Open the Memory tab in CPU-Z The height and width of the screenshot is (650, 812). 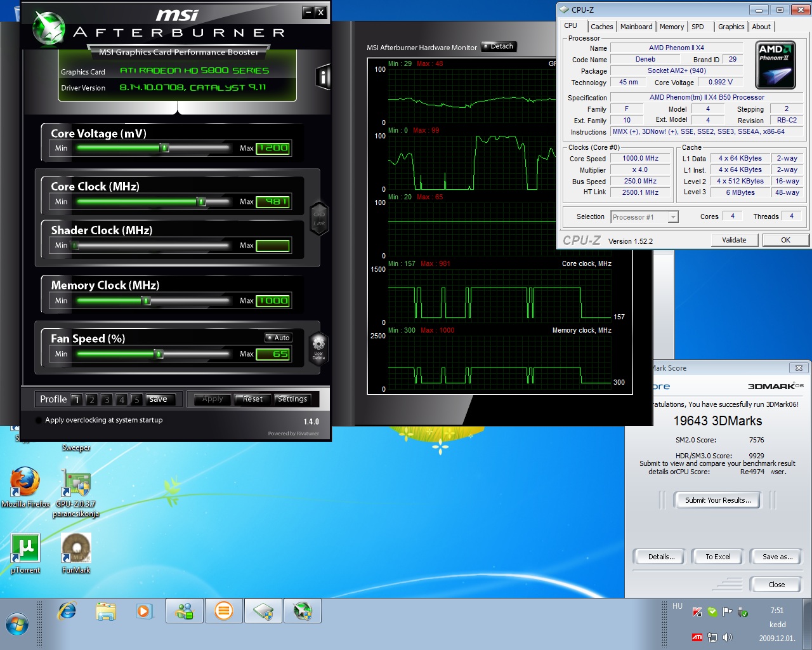(x=672, y=27)
